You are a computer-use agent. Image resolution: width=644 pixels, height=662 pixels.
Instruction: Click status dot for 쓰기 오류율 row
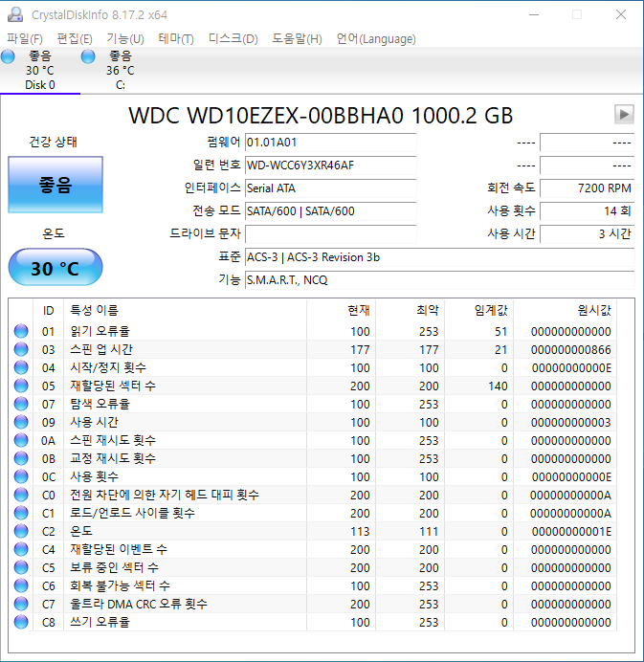21,622
